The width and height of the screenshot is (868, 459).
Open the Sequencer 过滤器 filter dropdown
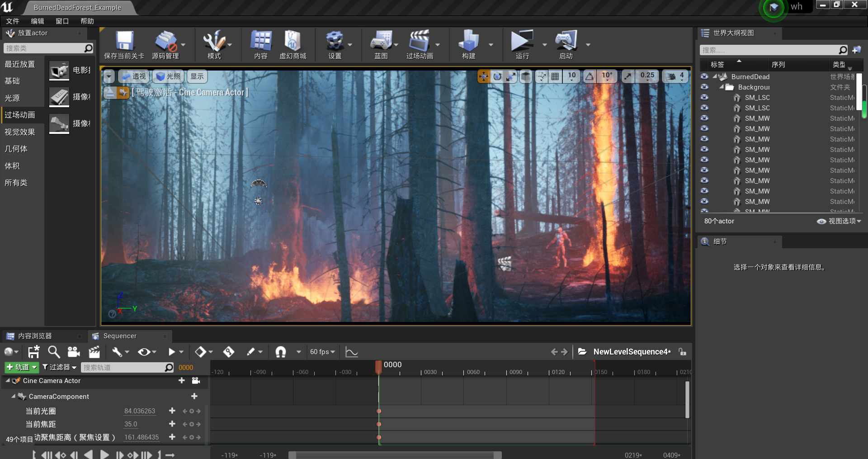(59, 367)
